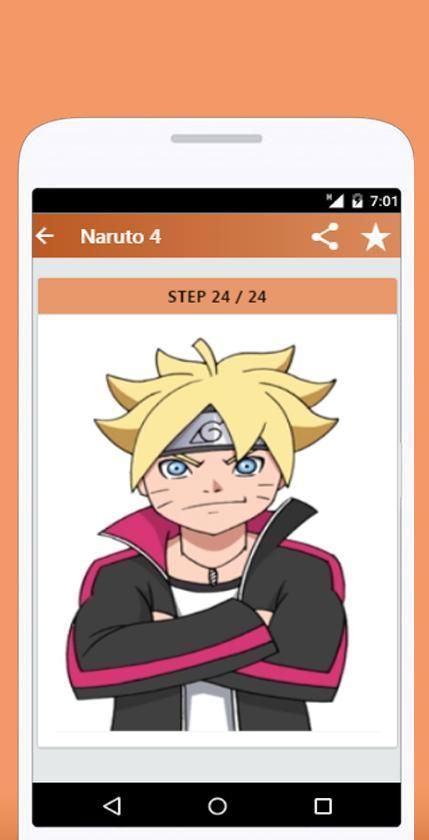This screenshot has height=840, width=429.
Task: Click the gray area below the drawing card
Action: (x=217, y=765)
